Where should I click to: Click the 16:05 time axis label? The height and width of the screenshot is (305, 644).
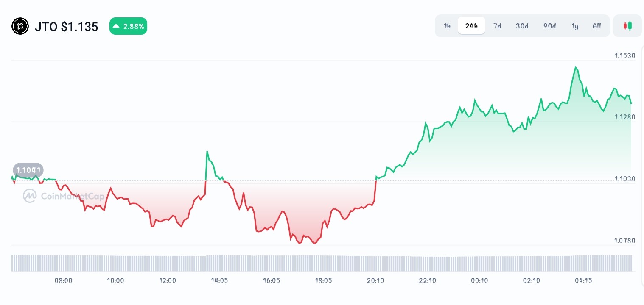(272, 280)
